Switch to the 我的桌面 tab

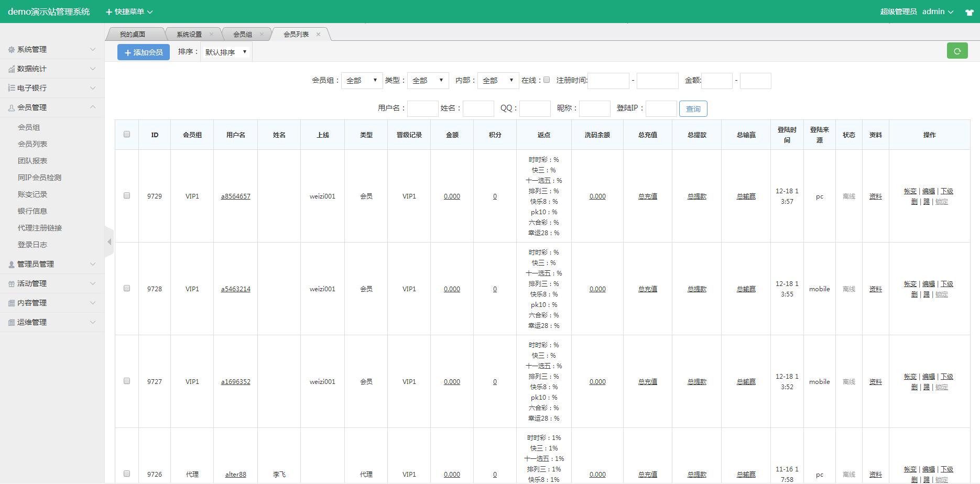pos(133,34)
